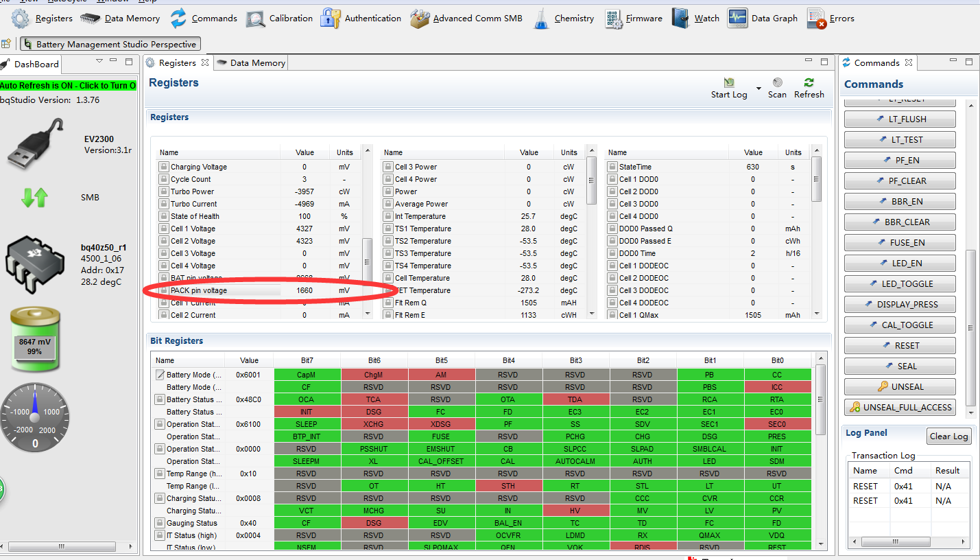Close the Registers view tab

click(204, 62)
